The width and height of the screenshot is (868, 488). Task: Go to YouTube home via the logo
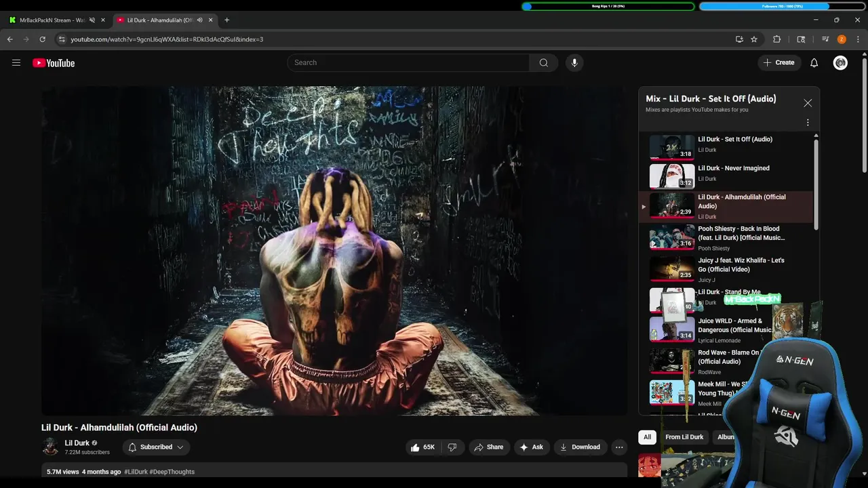(54, 63)
